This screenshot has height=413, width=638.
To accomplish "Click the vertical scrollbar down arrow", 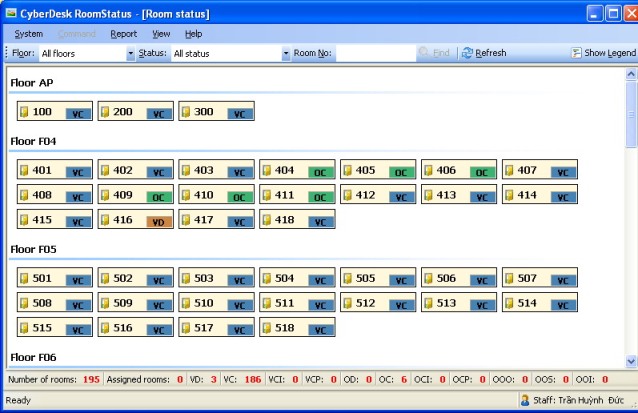I will click(x=631, y=362).
